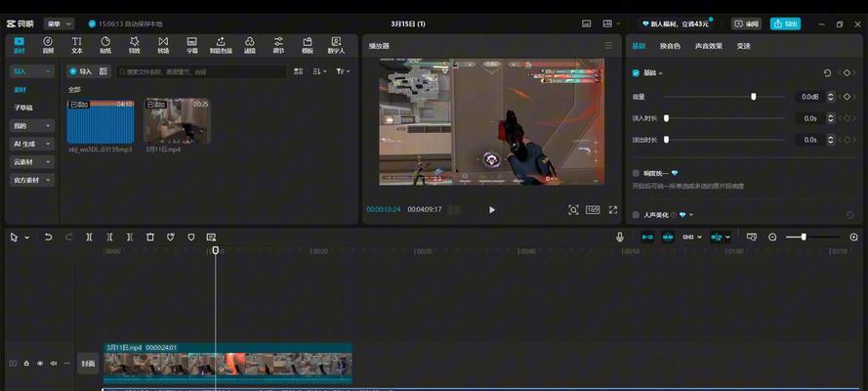Select the 素材 media tab icon
868x391 pixels.
19,45
